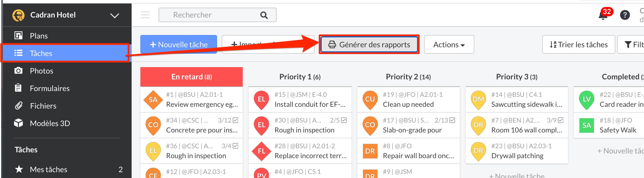Click the FL diamond marker on task #28
Screen dimensions: 644x178
(261, 151)
